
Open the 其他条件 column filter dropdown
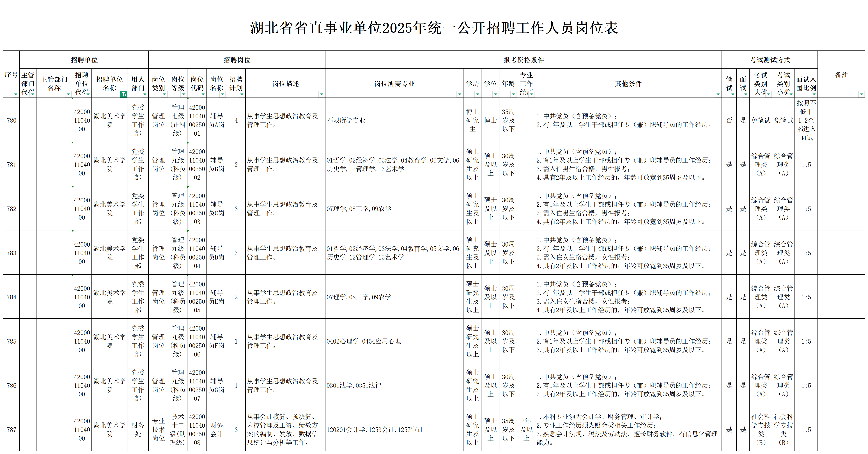tap(718, 94)
